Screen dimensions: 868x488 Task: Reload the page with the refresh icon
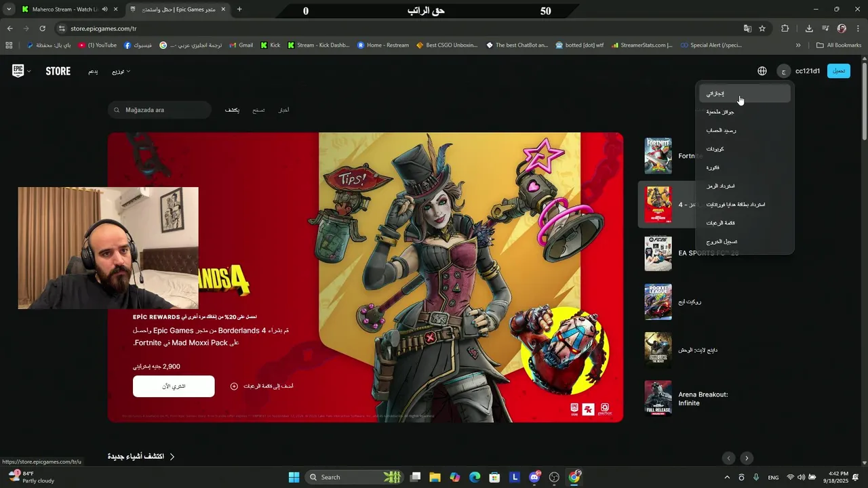42,28
